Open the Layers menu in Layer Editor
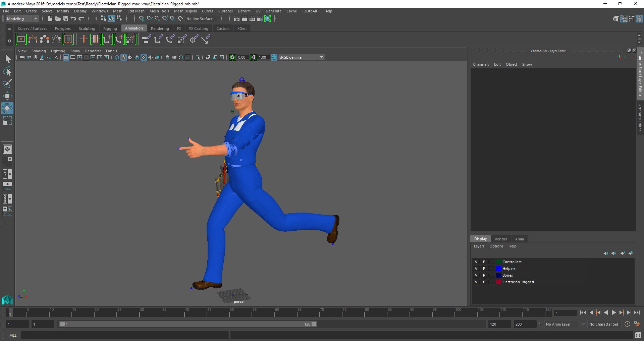 [x=479, y=246]
